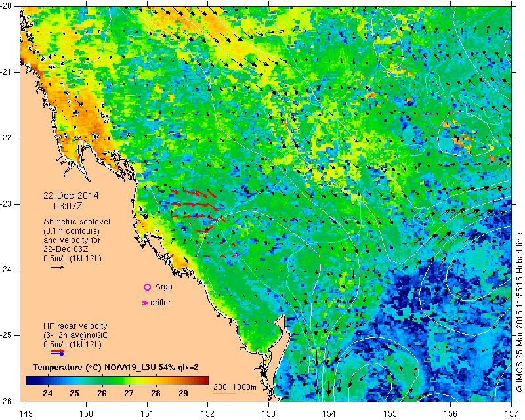Viewport: 525px width, 420px height.
Task: Click the longitude axis label 153
Action: [x=268, y=414]
